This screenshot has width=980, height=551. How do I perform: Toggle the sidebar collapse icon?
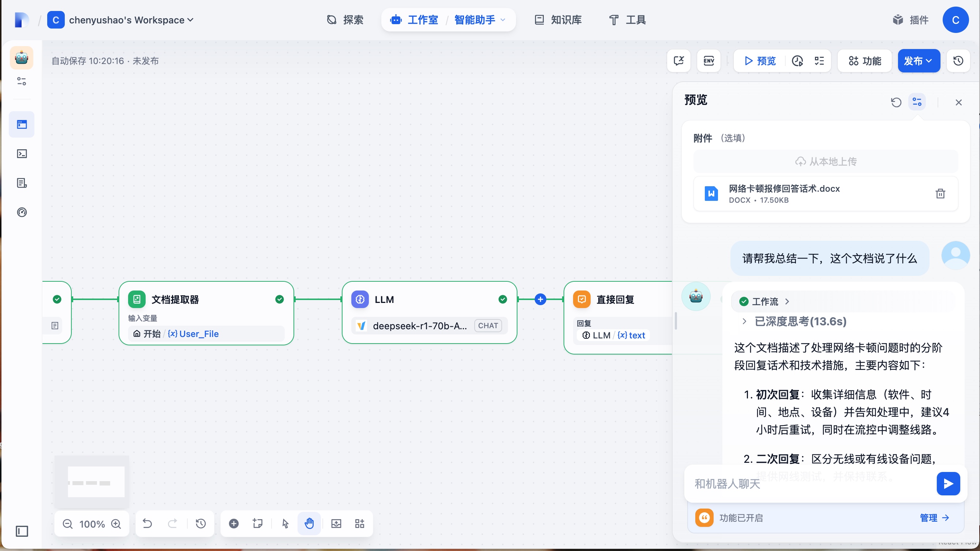coord(22,531)
